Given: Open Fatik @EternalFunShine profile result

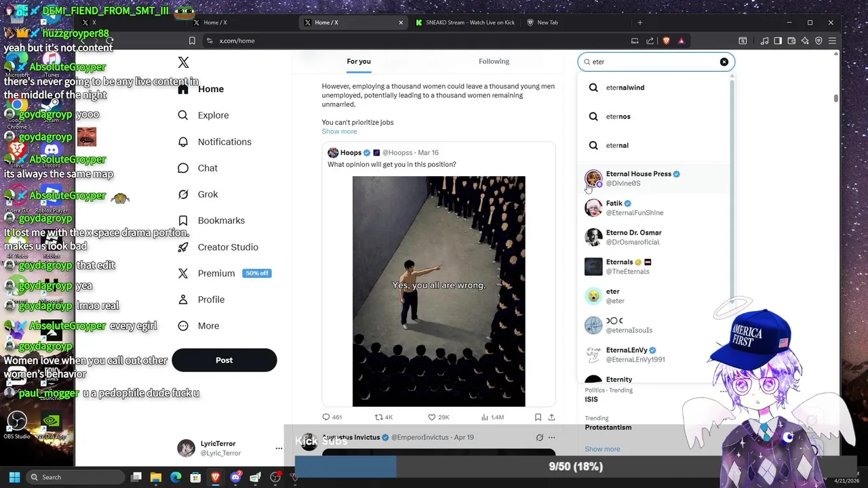Looking at the screenshot, I should point(654,208).
